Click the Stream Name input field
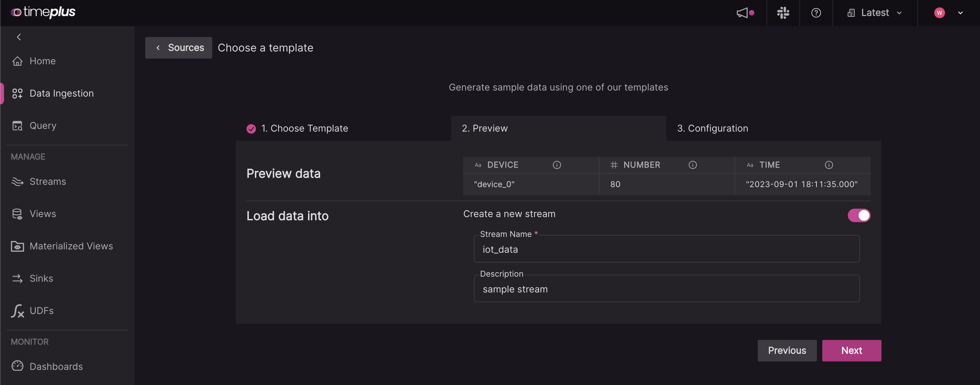 [667, 249]
